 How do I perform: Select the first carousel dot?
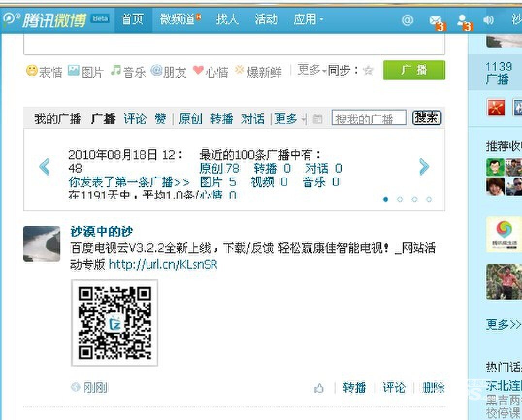386,199
